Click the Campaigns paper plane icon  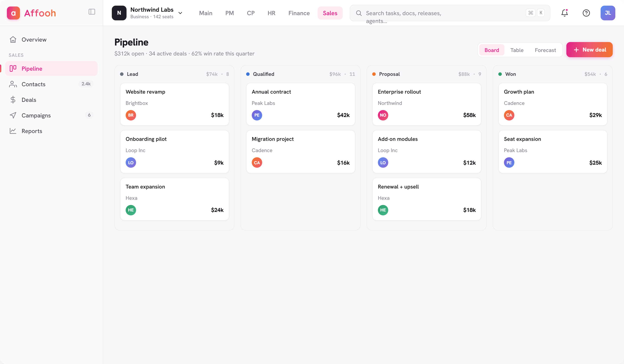(13, 115)
